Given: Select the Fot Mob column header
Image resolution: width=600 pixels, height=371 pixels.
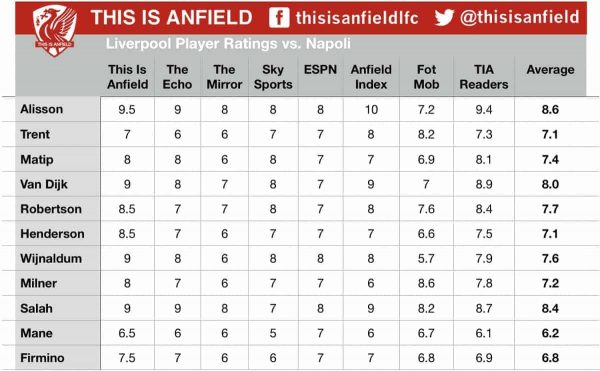Looking at the screenshot, I should (x=426, y=77).
